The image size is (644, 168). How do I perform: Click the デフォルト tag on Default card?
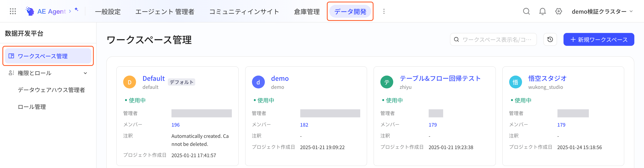click(182, 82)
